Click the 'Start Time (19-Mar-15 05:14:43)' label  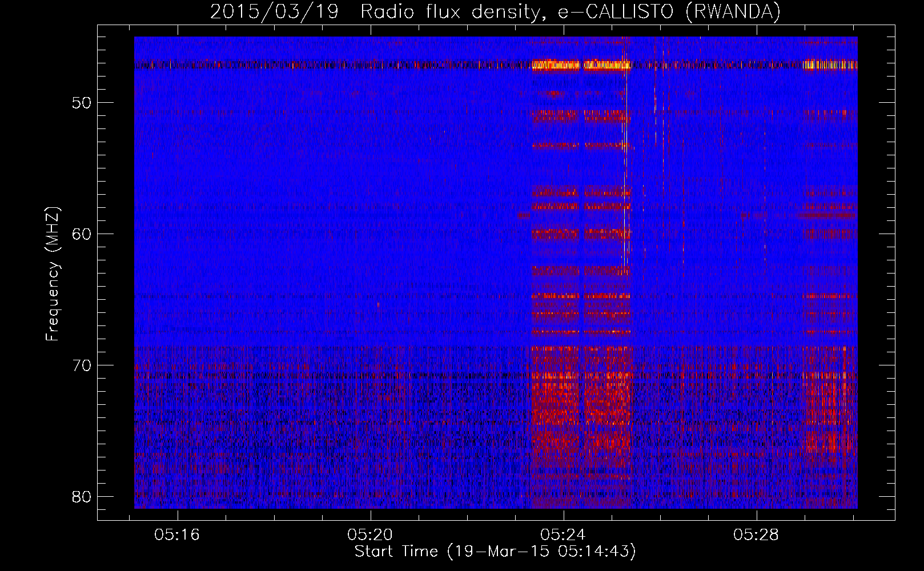[495, 552]
